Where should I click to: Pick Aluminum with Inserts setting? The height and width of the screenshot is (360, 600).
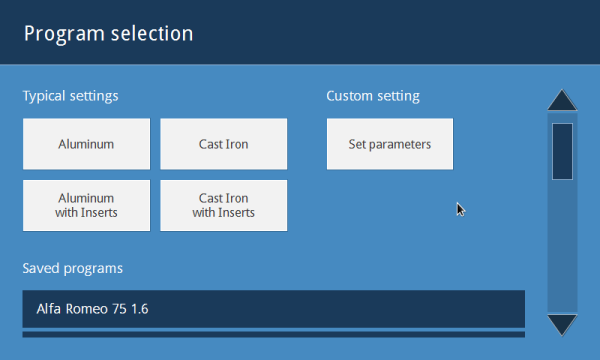tap(86, 205)
